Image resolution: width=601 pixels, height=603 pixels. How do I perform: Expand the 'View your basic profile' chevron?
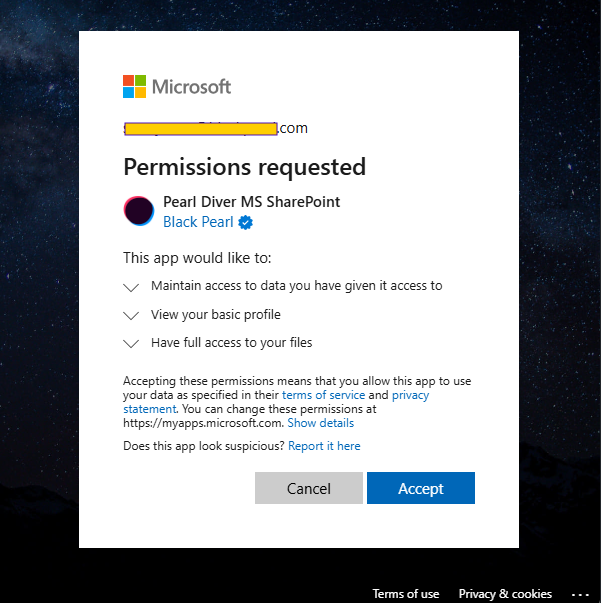coord(131,316)
